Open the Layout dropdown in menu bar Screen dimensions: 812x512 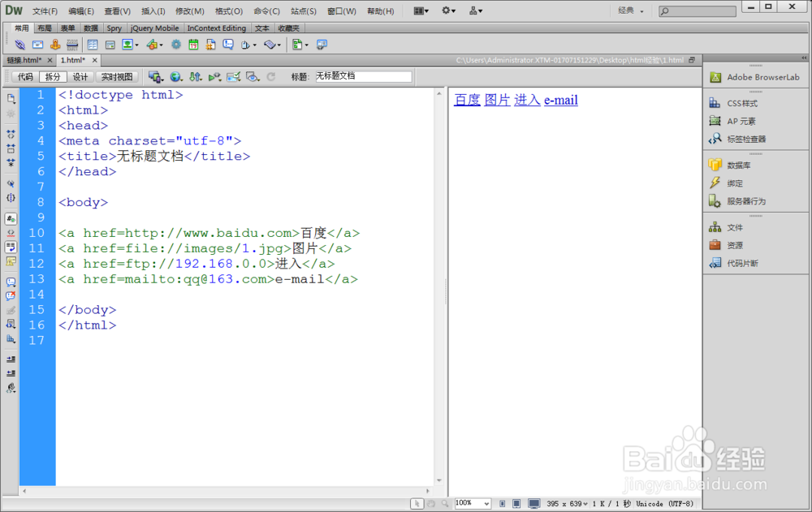click(421, 11)
